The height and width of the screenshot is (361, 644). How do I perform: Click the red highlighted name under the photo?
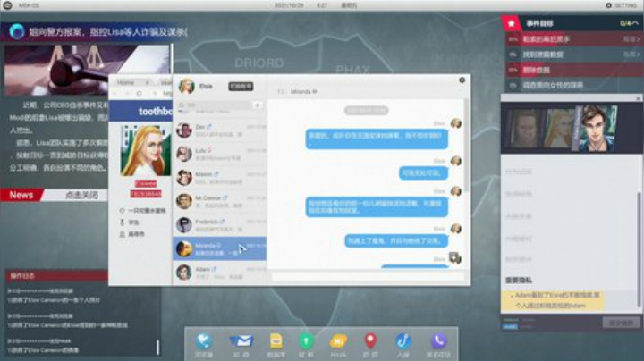pos(146,183)
